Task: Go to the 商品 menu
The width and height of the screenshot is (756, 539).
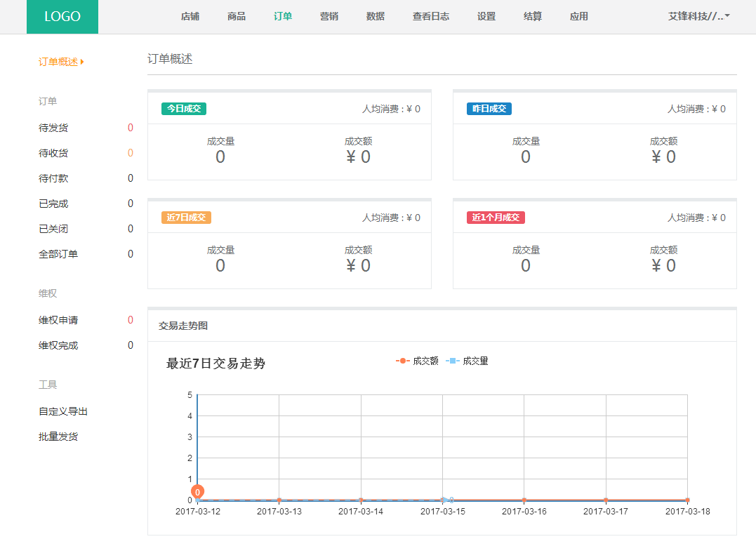Action: coord(237,16)
